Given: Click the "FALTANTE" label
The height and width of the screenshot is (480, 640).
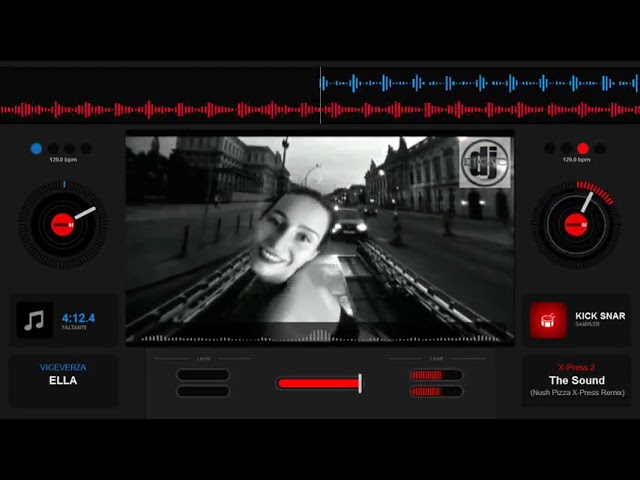Looking at the screenshot, I should click(x=74, y=328).
